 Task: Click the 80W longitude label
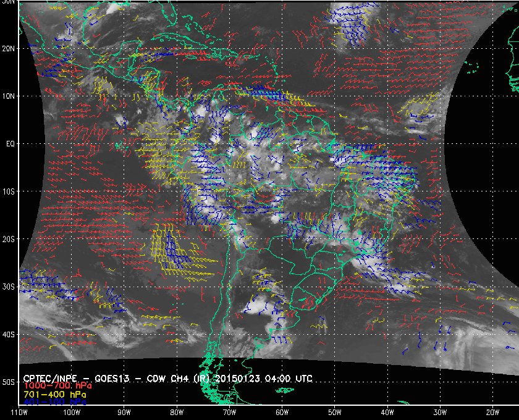[177, 413]
